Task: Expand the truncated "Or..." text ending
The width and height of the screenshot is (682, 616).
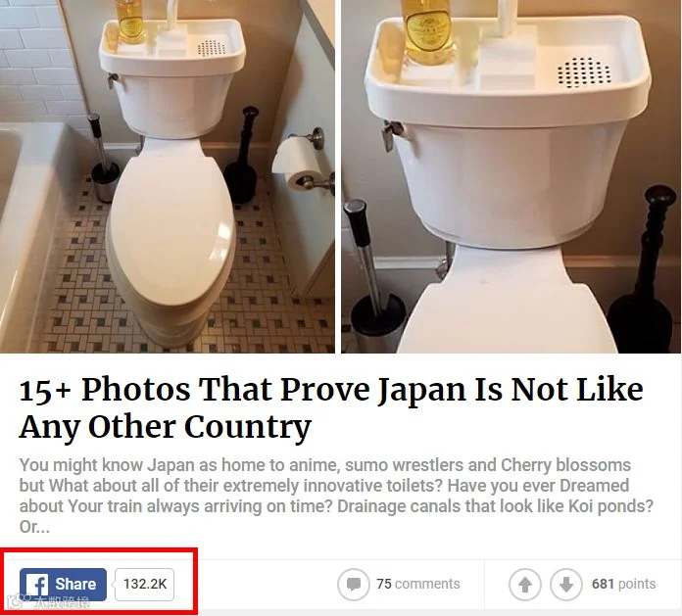Action: point(34,527)
